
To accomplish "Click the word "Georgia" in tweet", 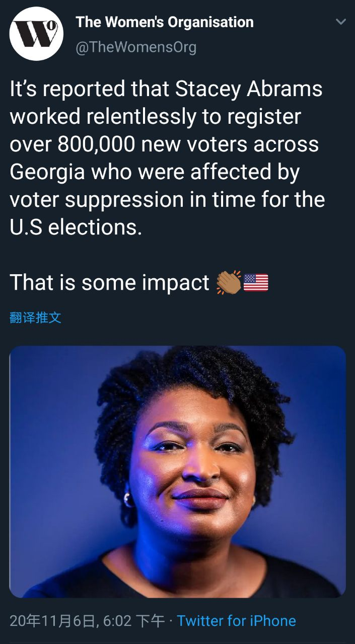I will [x=47, y=173].
